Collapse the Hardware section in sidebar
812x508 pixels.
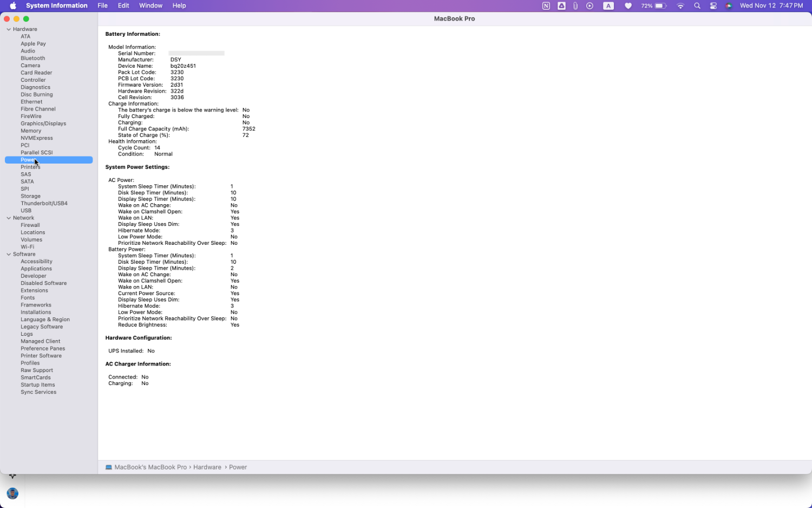(x=9, y=29)
